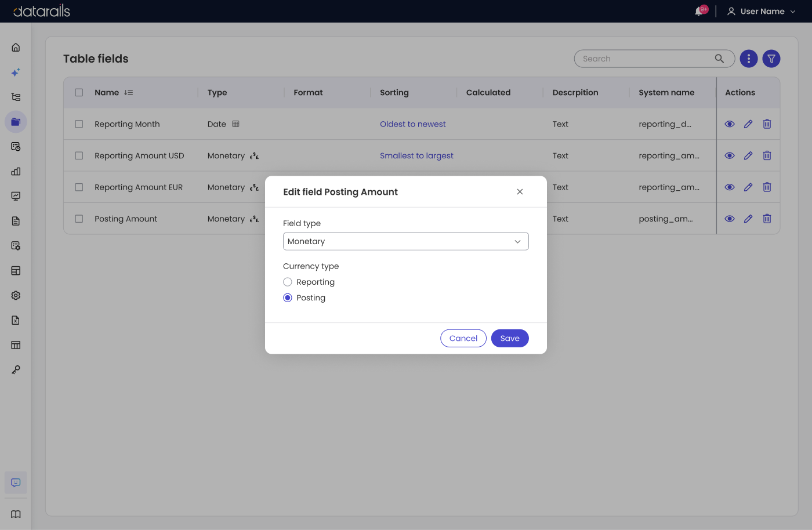Check the Reporting Amount USD row checkbox

click(79, 155)
